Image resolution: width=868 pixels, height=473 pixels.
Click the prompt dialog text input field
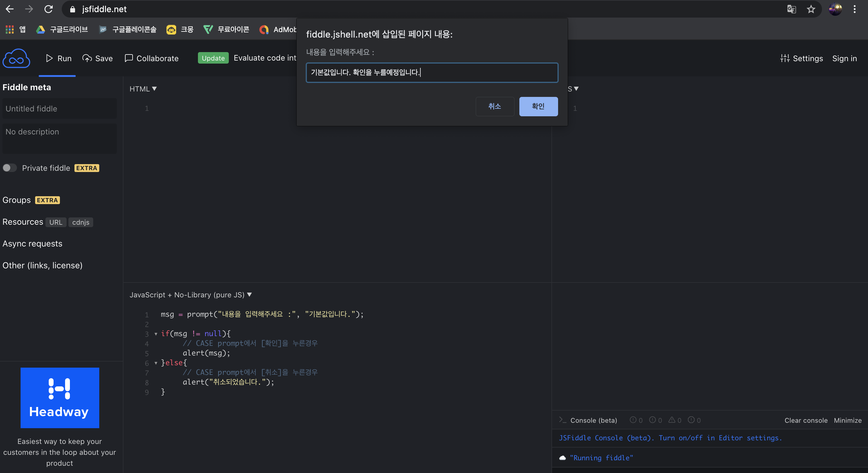432,72
